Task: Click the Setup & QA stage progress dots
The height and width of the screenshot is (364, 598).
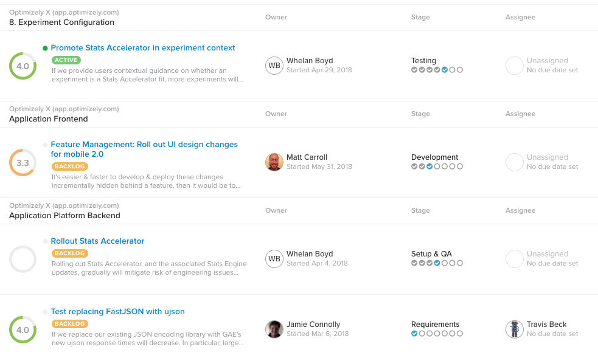Action: click(x=437, y=263)
